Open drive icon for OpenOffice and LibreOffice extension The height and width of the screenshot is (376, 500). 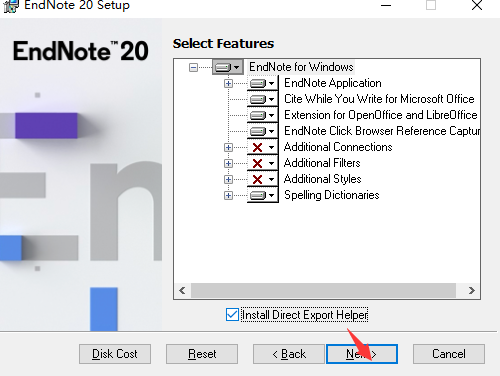pos(262,115)
